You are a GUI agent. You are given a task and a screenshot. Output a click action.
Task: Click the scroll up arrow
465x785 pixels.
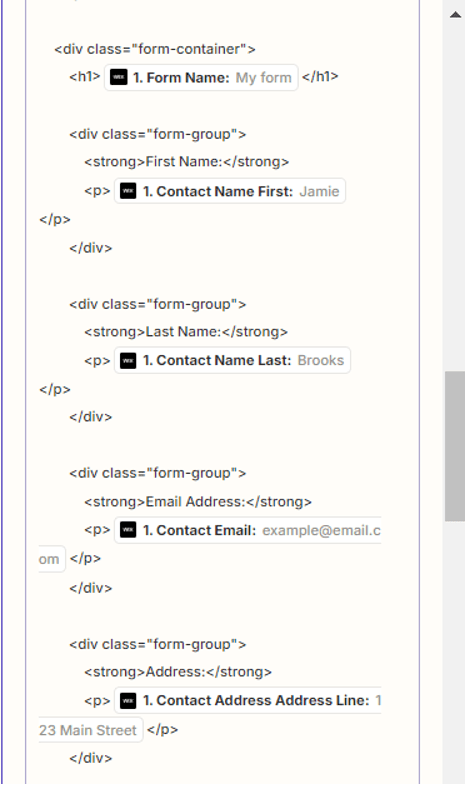click(x=455, y=15)
